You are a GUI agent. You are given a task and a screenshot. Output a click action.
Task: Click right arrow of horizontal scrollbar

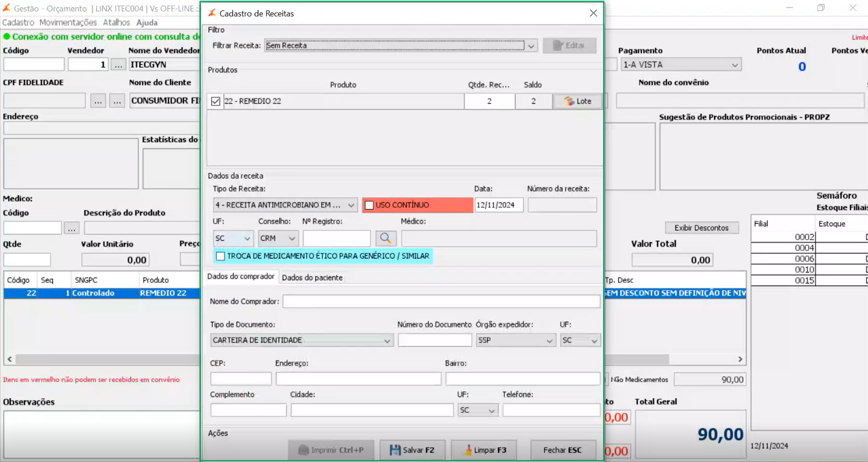740,359
